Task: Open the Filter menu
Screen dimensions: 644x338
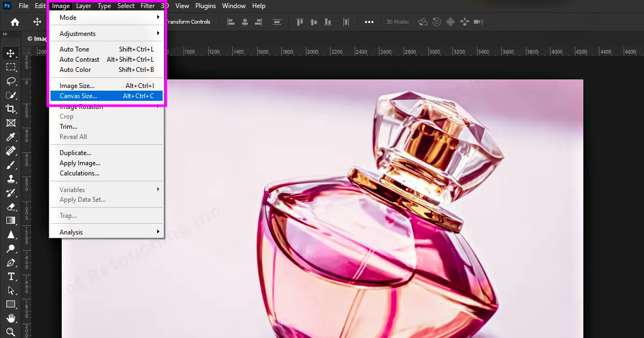Action: (x=148, y=6)
